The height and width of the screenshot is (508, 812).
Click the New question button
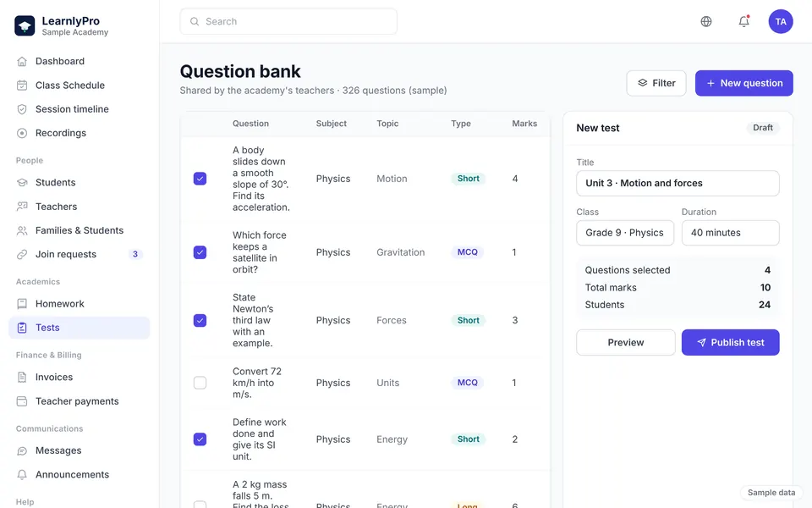[743, 83]
